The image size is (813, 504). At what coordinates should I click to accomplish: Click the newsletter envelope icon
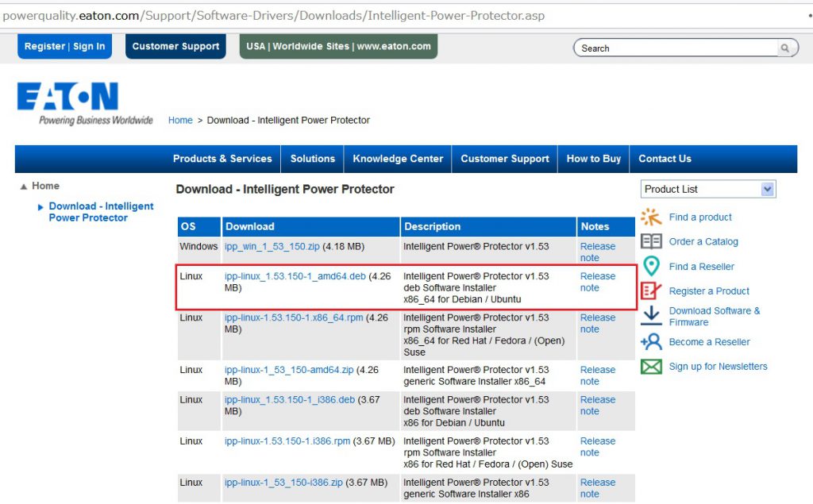[651, 367]
